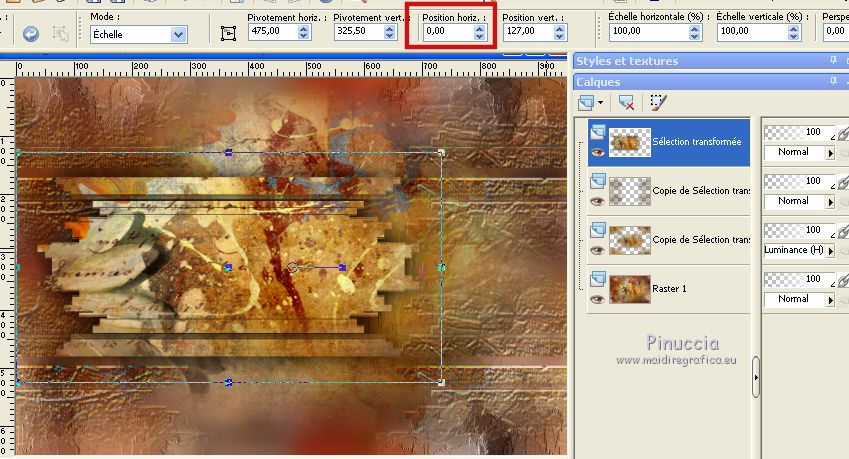Toggle link chain icon for Luminance (H) layer
Image resolution: width=849 pixels, height=459 pixels.
tap(843, 231)
